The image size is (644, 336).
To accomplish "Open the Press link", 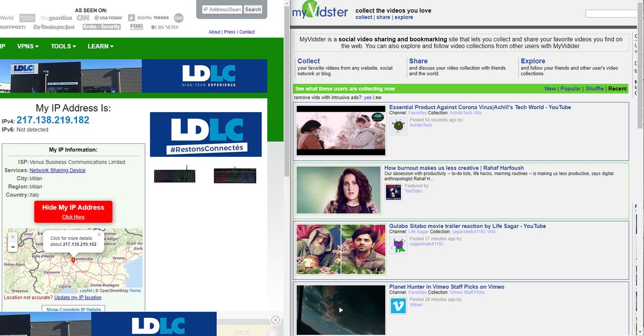I will pyautogui.click(x=230, y=32).
